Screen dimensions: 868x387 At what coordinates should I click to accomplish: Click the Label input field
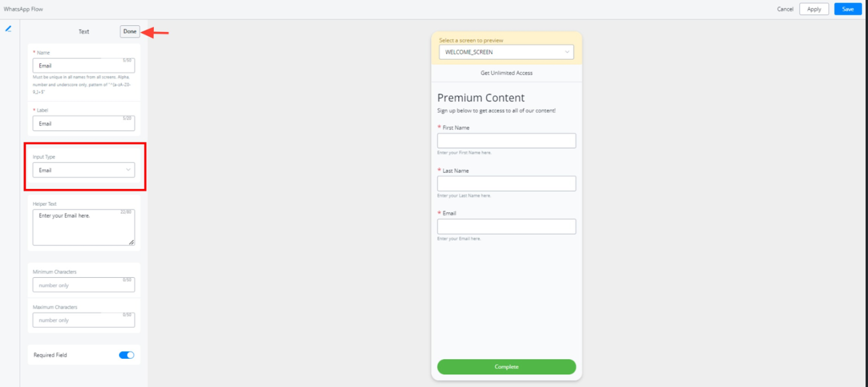tap(83, 124)
